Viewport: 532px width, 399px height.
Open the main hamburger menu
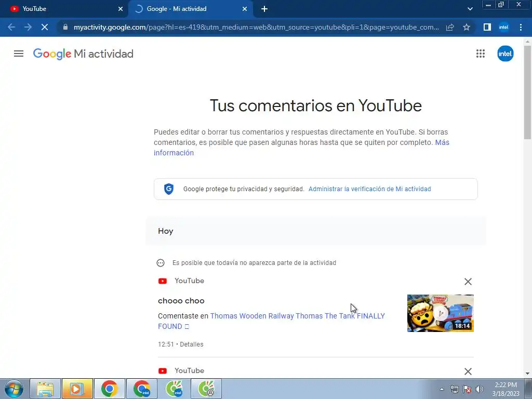[x=19, y=54]
